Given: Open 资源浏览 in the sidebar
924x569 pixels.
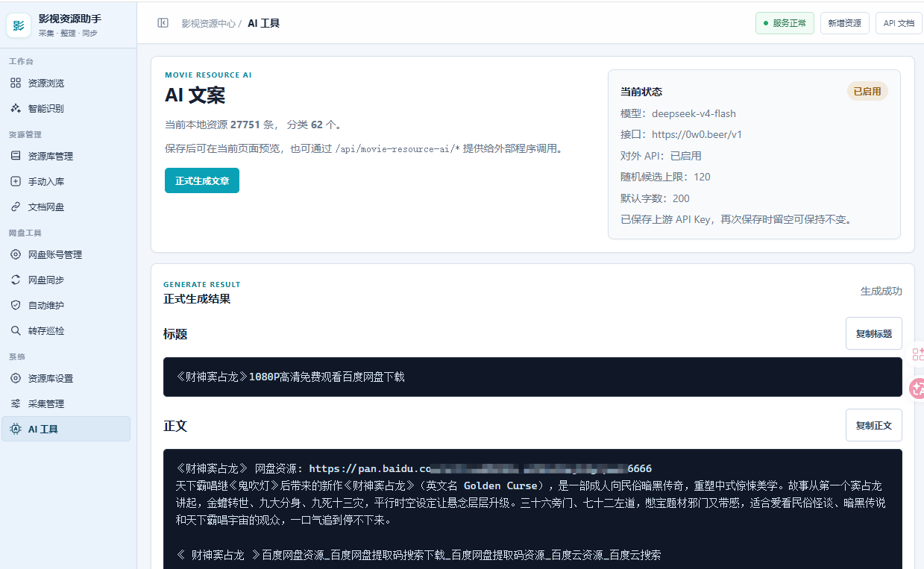Looking at the screenshot, I should (66, 83).
